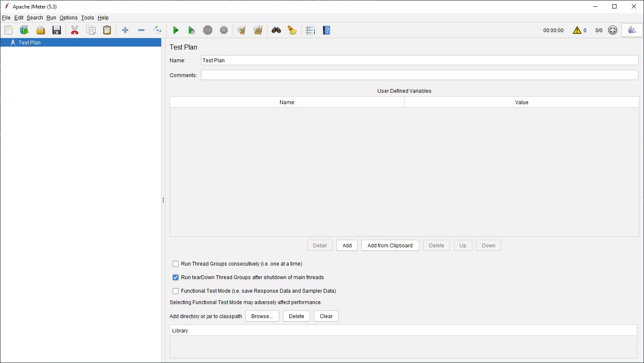Open the Function Helper list icon
This screenshot has height=363, width=644.
311,30
